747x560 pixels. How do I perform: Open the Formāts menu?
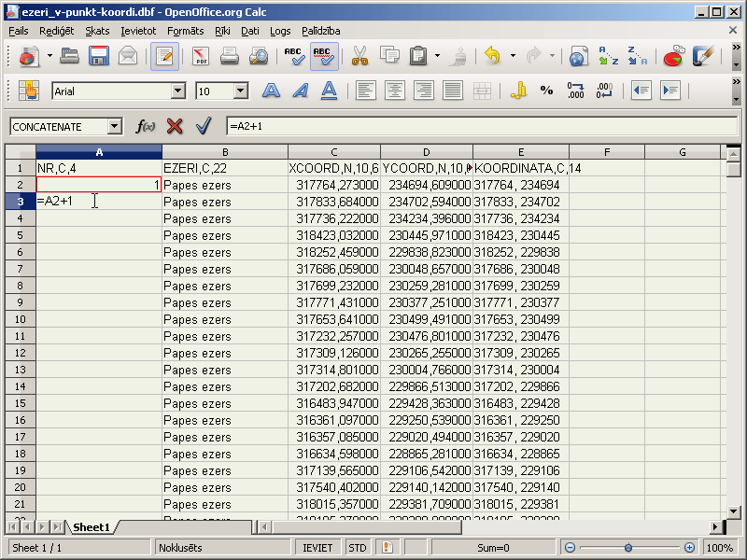[x=185, y=31]
